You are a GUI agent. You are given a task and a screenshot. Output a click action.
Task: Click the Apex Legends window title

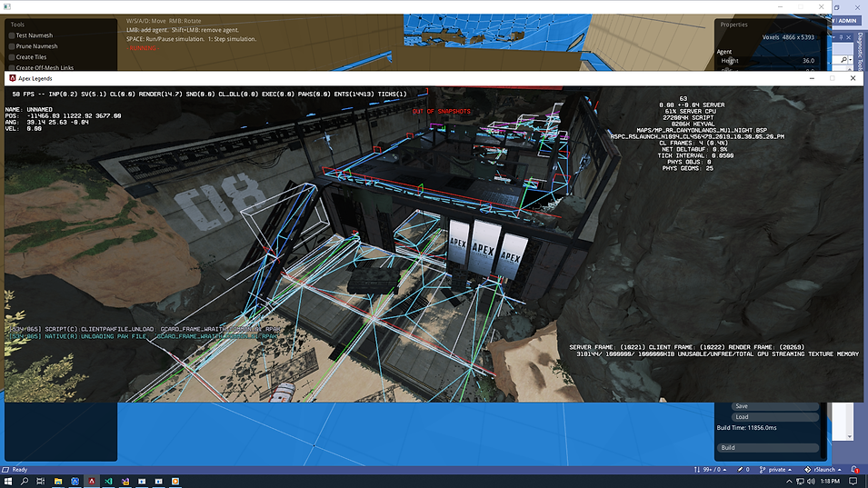(35, 78)
